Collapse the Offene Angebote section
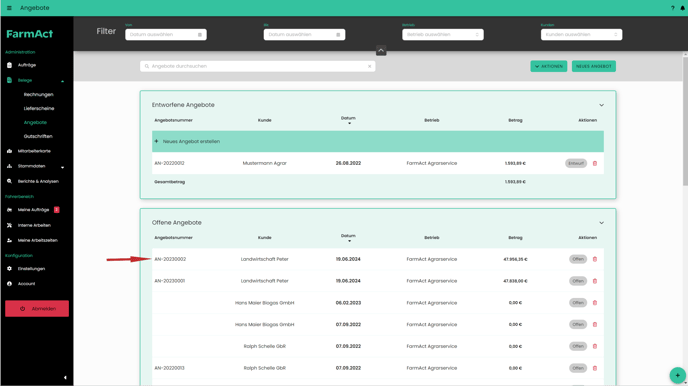 coord(602,223)
